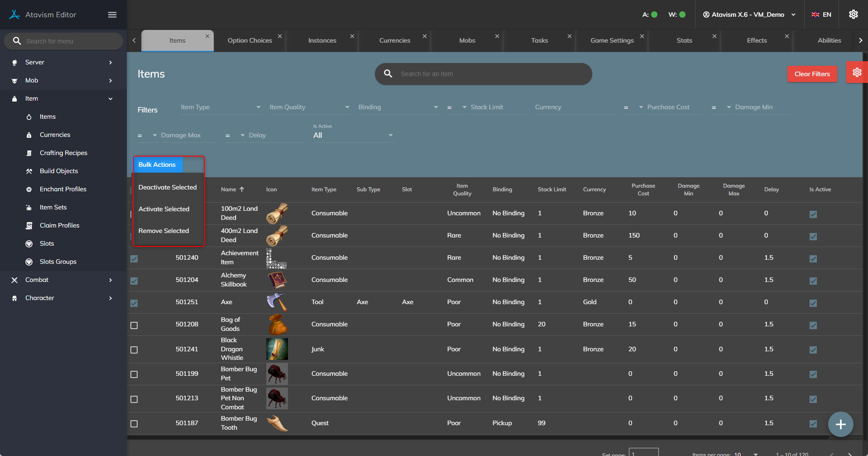
Task: Click the round plus add item button
Action: coord(840,424)
